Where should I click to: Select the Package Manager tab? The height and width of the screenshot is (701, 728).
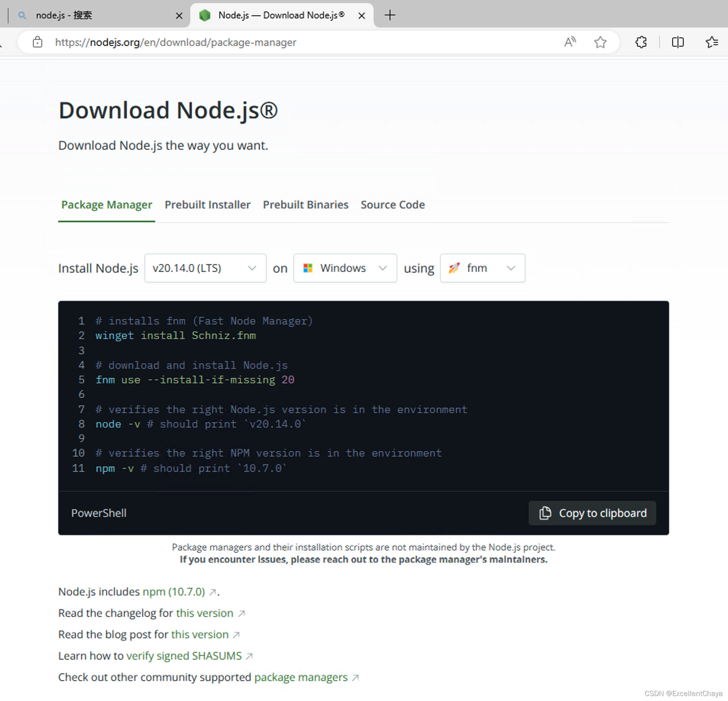107,205
